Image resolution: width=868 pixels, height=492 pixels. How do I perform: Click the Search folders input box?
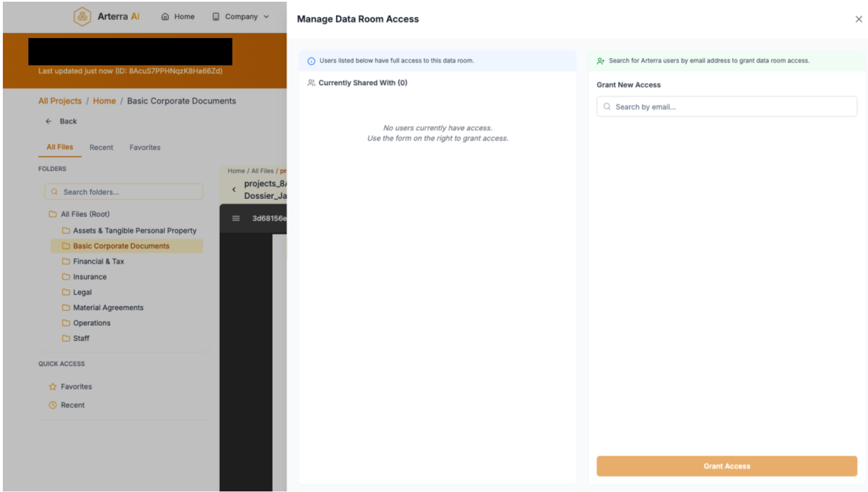tap(124, 192)
